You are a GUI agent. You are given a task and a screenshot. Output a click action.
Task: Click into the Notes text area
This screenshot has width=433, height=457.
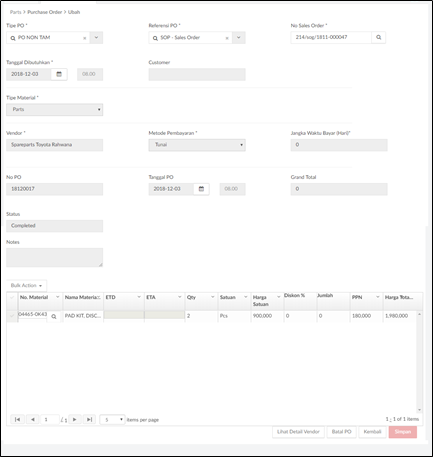(x=54, y=257)
